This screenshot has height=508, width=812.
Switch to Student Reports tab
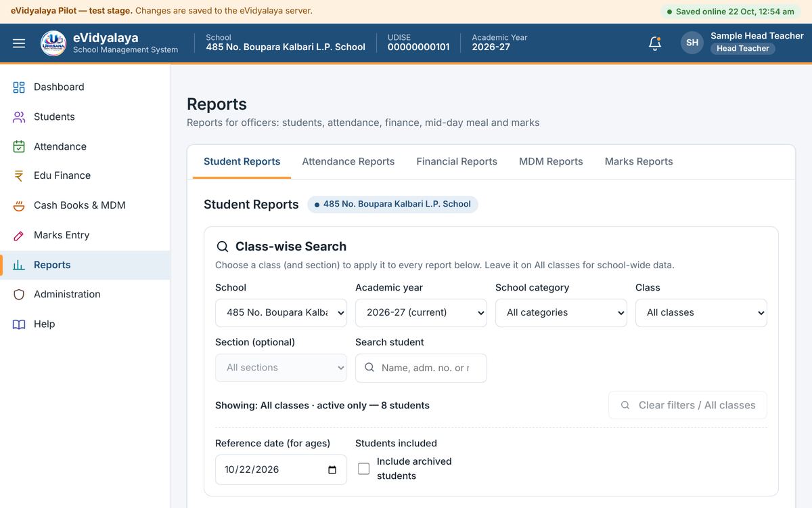click(242, 162)
